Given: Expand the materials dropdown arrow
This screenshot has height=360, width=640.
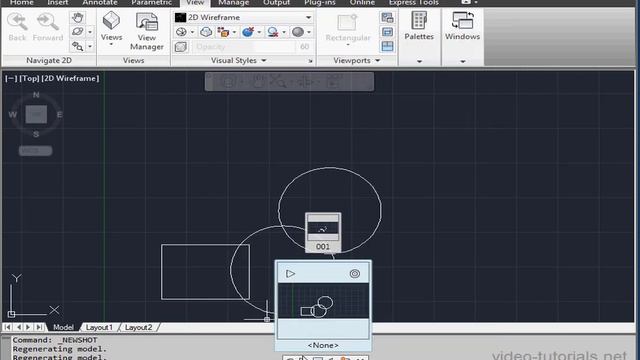Looking at the screenshot, I should pos(284,32).
